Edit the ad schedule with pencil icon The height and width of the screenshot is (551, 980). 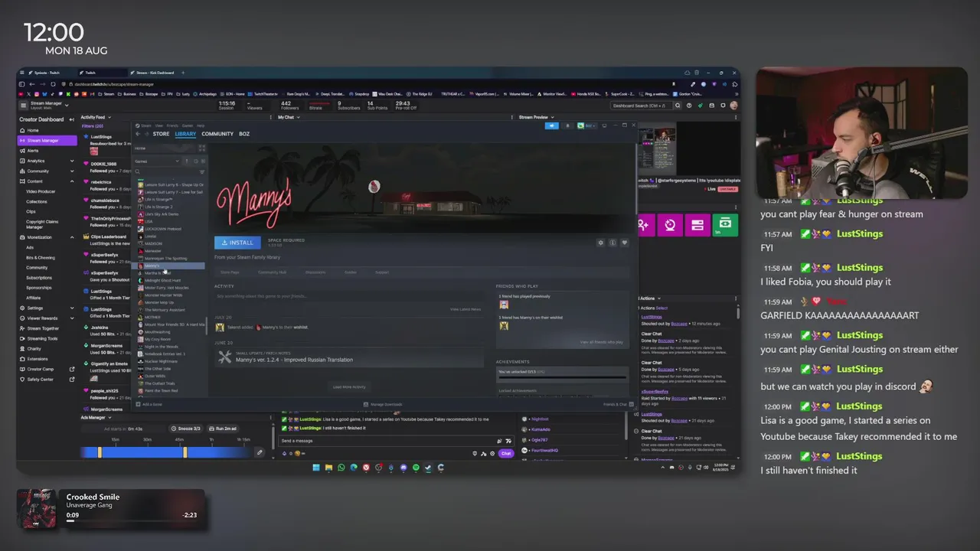[x=260, y=452]
